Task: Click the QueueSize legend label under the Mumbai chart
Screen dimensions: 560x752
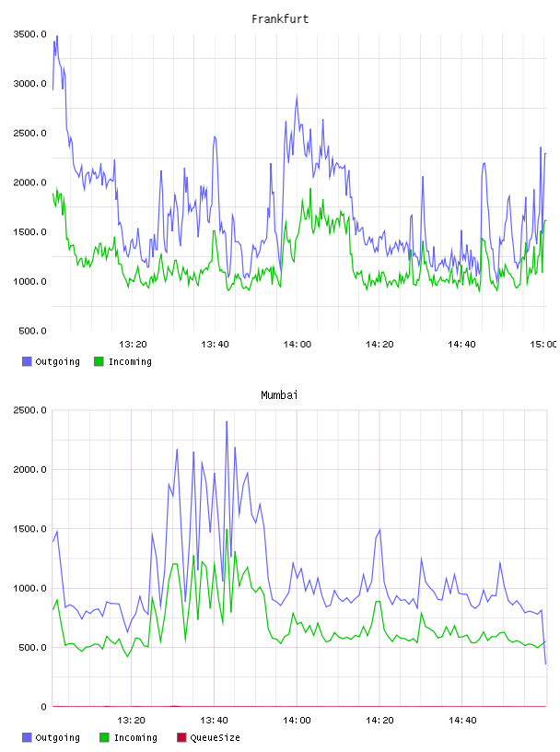Action: tap(215, 737)
